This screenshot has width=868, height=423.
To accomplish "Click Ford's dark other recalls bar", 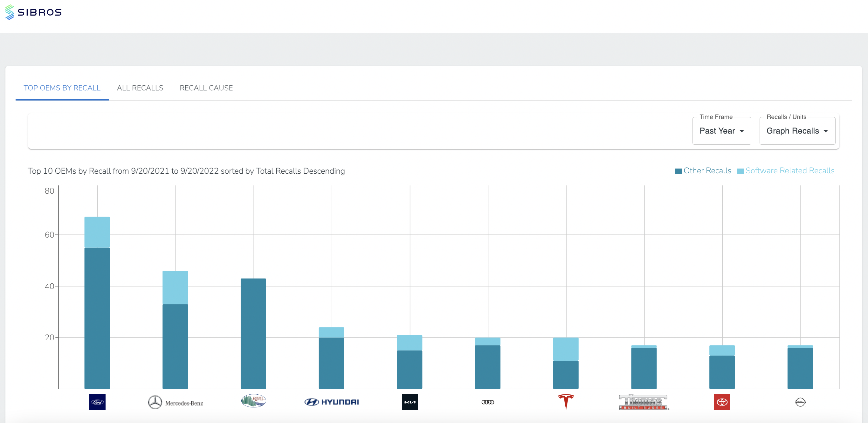I will pyautogui.click(x=97, y=318).
